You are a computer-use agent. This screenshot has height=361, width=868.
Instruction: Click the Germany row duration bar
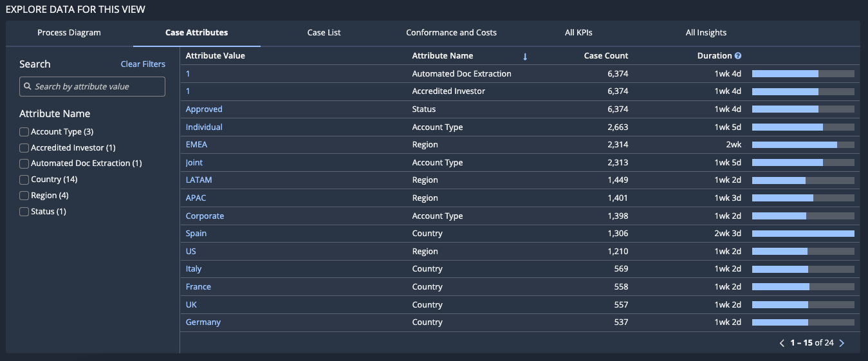803,322
